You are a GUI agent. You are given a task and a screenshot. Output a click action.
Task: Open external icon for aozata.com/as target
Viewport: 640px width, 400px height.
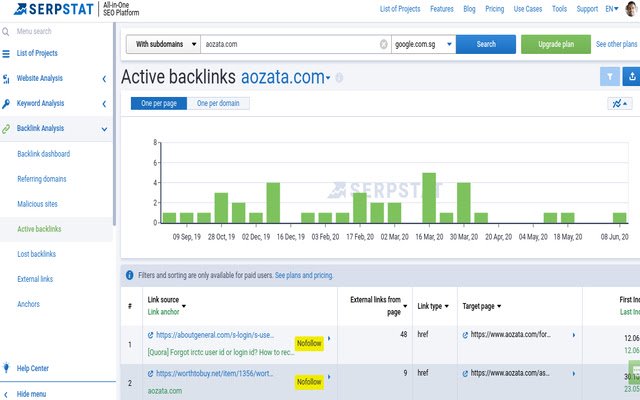(465, 373)
